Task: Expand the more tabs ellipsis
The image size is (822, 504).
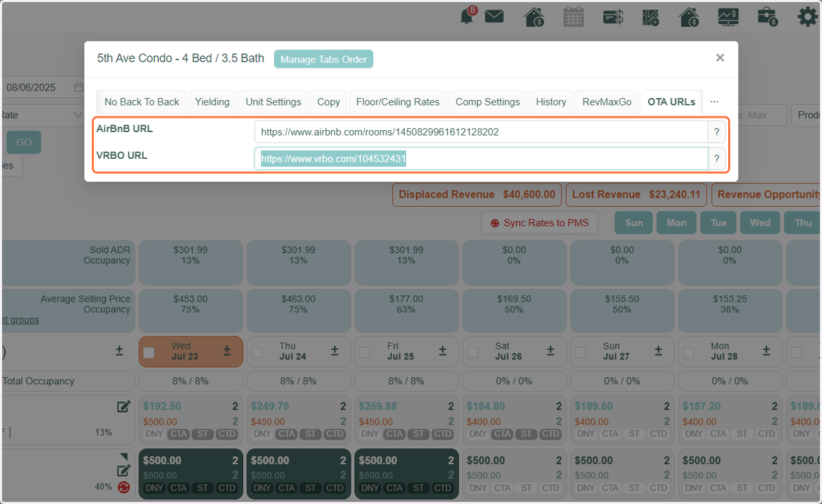Action: coord(714,101)
